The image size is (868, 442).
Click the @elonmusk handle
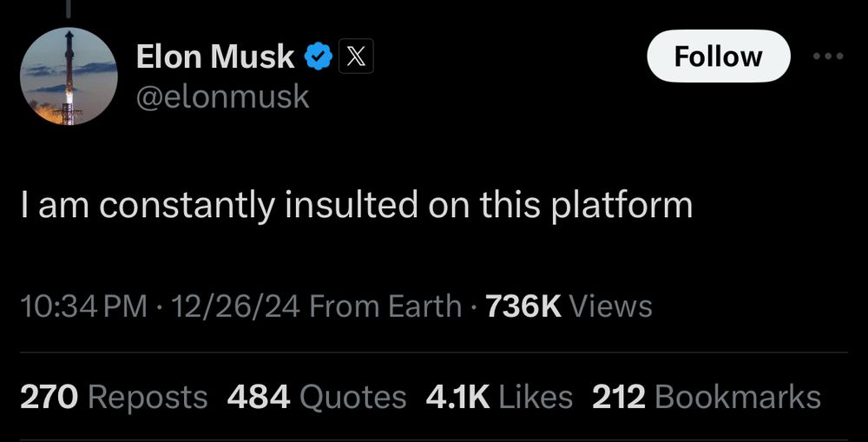click(222, 97)
